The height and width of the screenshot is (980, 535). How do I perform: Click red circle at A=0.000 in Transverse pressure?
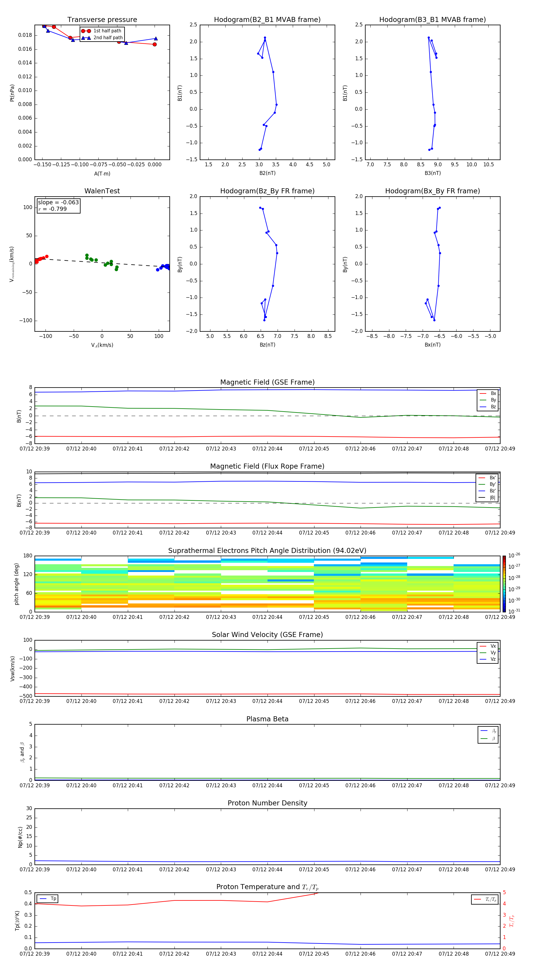(155, 45)
